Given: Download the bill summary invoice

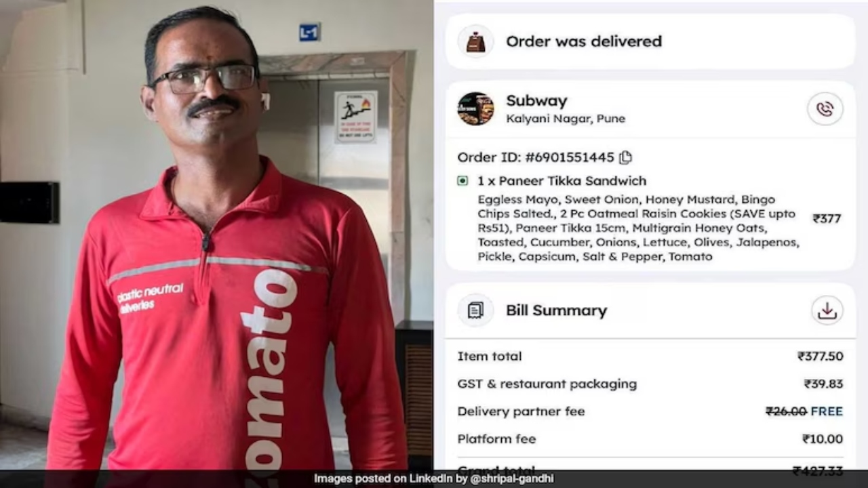Looking at the screenshot, I should pyautogui.click(x=827, y=310).
